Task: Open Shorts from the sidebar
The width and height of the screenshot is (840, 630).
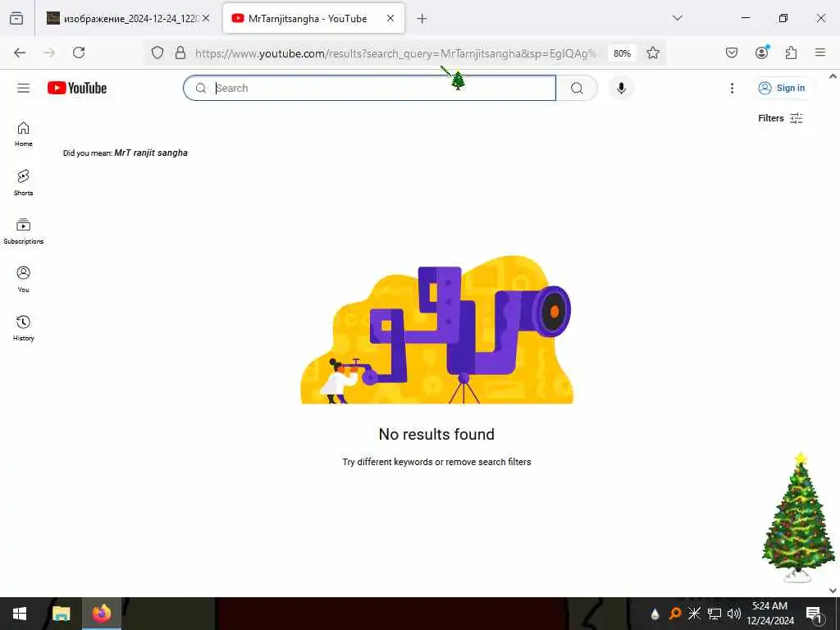Action: (x=24, y=183)
